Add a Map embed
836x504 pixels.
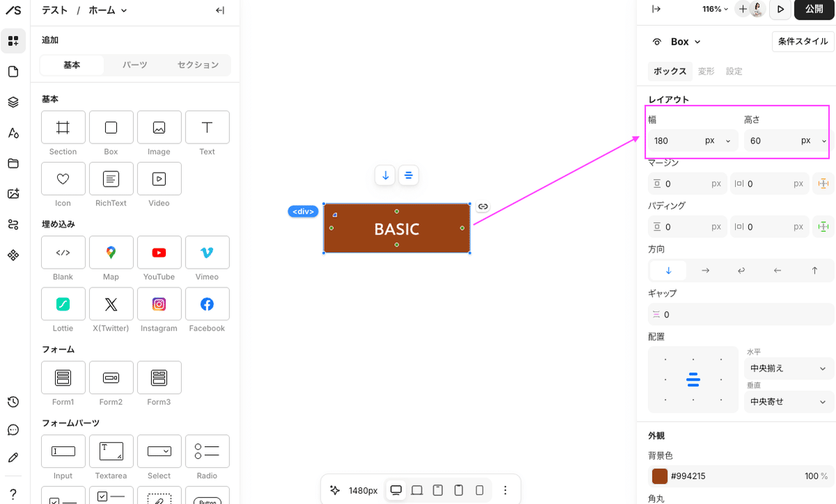click(x=111, y=253)
